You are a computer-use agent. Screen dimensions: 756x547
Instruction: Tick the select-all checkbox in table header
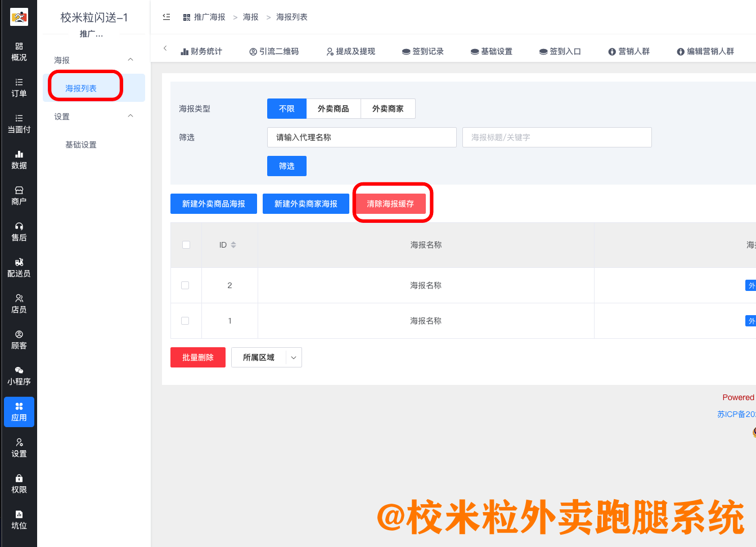(186, 245)
